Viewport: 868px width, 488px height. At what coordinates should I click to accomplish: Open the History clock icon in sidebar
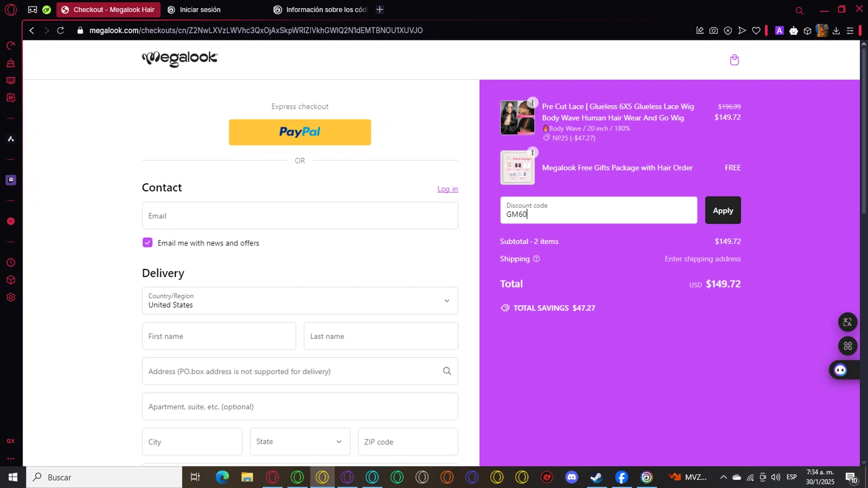click(10, 263)
